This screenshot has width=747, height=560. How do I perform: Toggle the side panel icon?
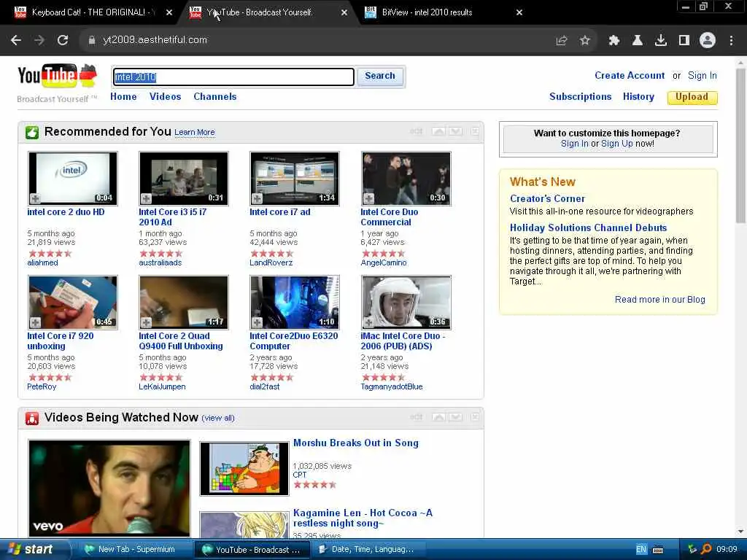[x=684, y=41]
